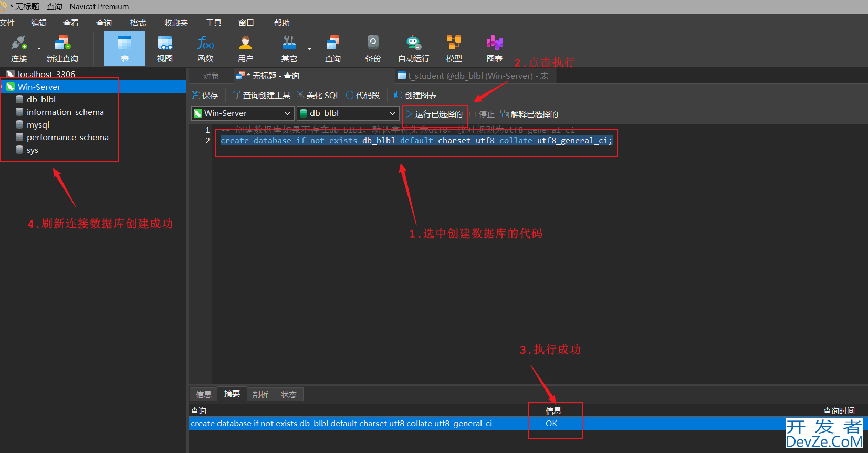Open the View (查看) menu
Viewport: 868px width, 453px height.
tap(71, 23)
